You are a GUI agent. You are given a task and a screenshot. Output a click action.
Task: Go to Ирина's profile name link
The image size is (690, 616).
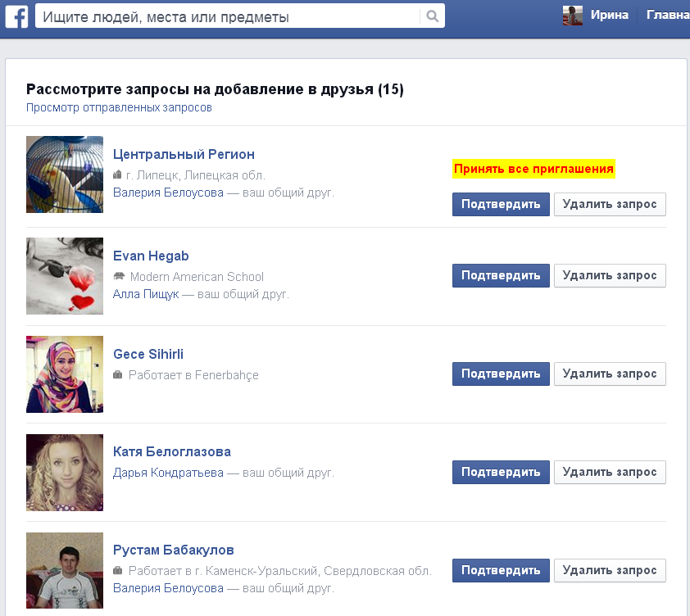coord(609,15)
